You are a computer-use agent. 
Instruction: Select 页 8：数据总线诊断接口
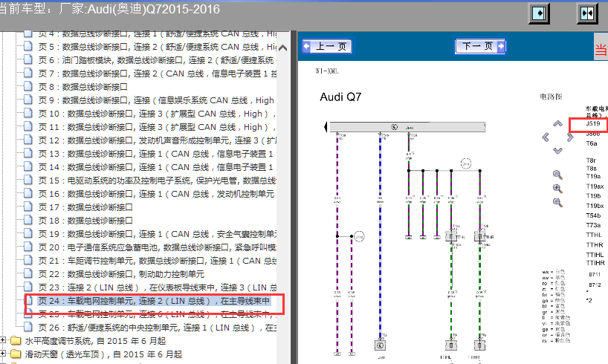[83, 87]
